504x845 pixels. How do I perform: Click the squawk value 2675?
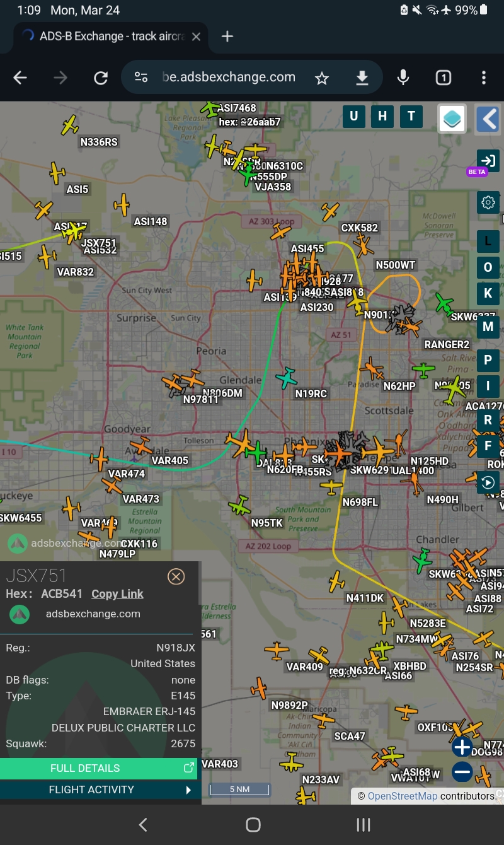click(x=183, y=743)
